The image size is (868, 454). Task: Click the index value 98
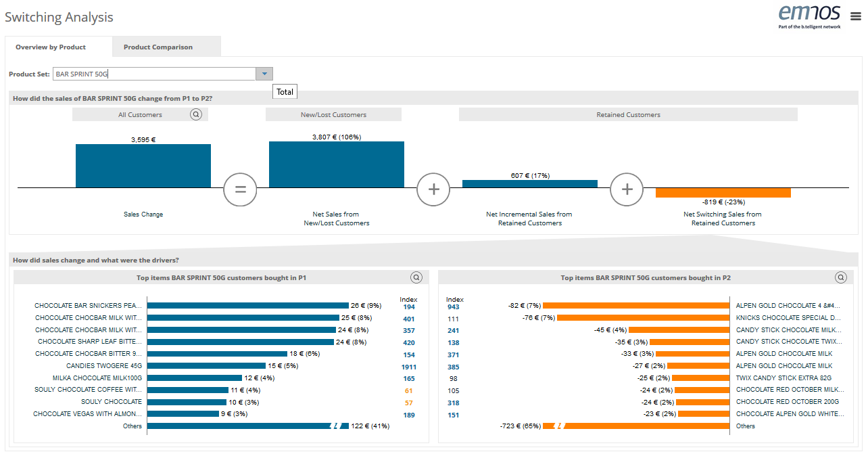pyautogui.click(x=453, y=379)
